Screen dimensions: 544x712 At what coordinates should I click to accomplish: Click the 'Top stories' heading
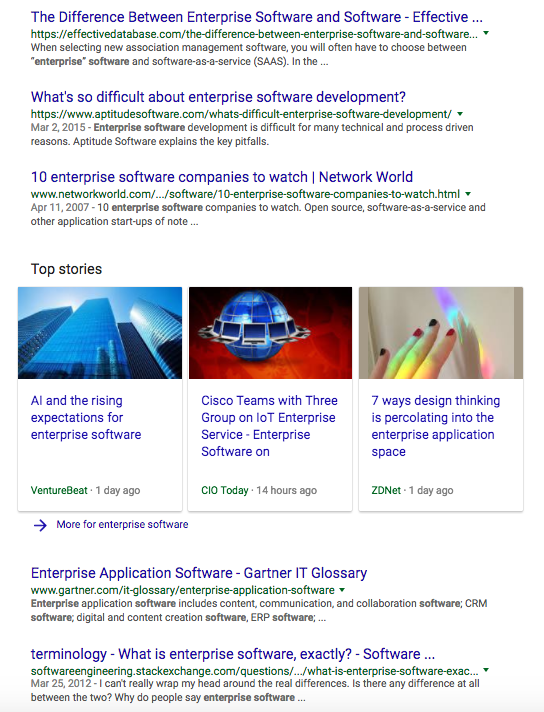point(66,269)
